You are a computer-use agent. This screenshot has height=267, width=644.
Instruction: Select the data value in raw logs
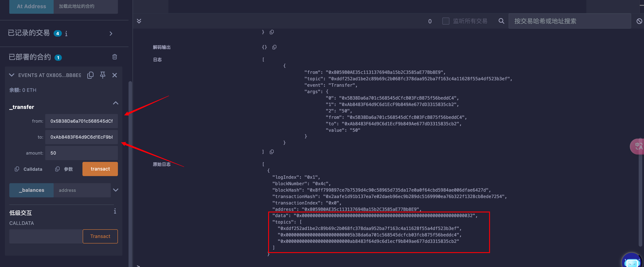384,216
